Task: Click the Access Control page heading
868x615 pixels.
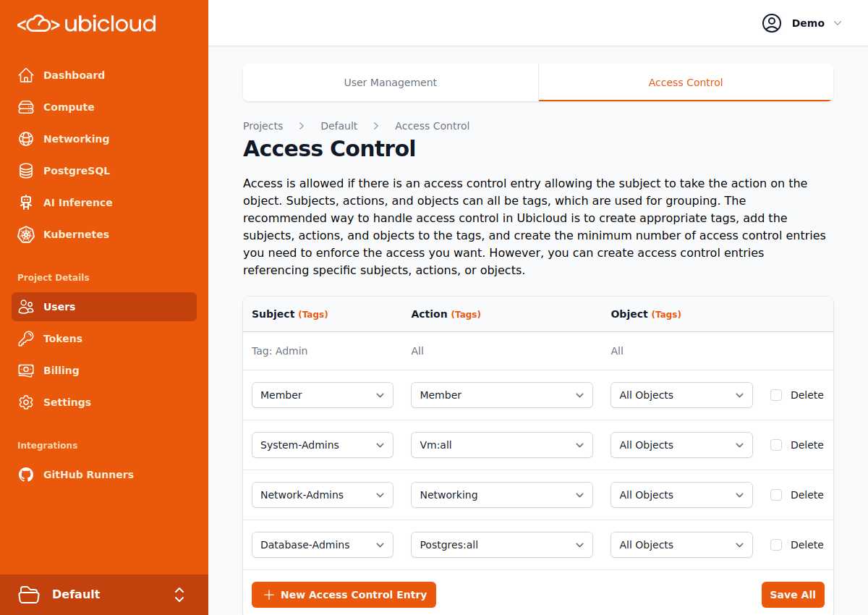Action: (329, 148)
